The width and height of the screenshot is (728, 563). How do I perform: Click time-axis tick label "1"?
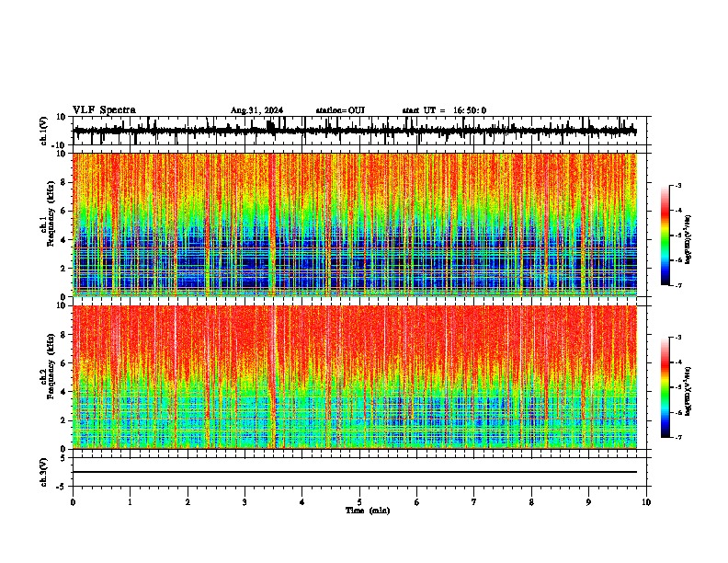pyautogui.click(x=131, y=502)
